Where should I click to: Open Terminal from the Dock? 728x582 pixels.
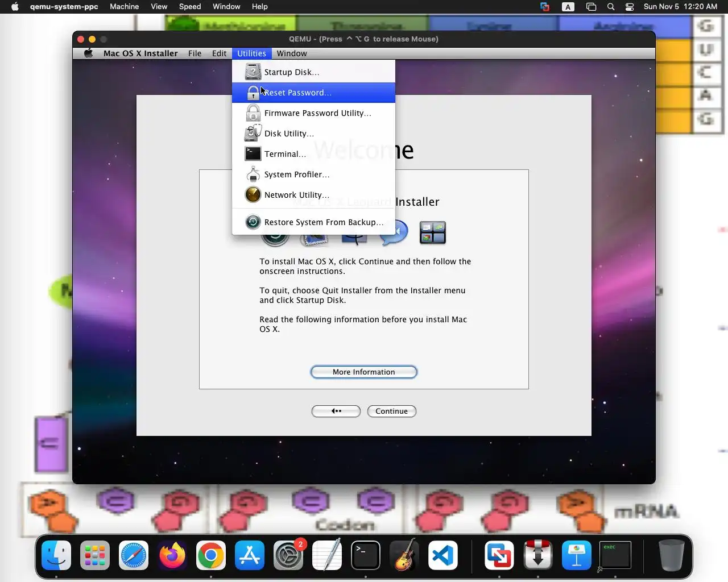point(366,555)
